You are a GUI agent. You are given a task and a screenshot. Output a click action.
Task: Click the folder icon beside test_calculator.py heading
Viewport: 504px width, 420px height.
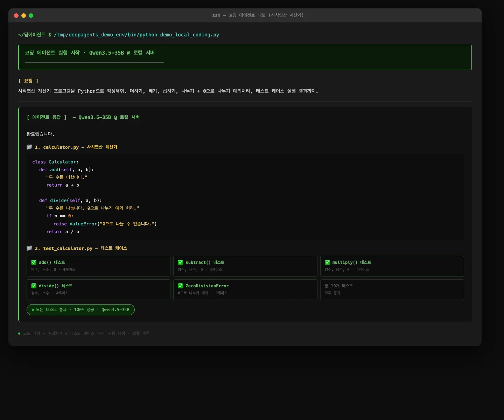click(29, 248)
